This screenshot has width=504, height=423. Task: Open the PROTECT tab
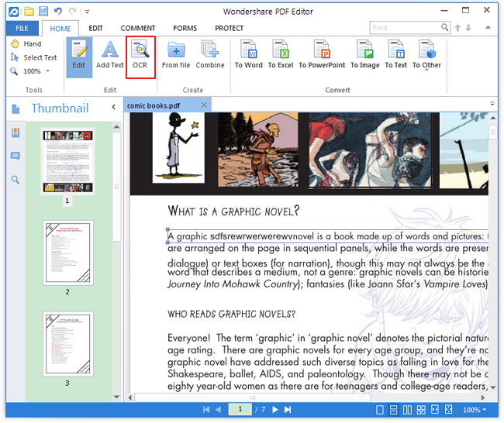tap(229, 28)
